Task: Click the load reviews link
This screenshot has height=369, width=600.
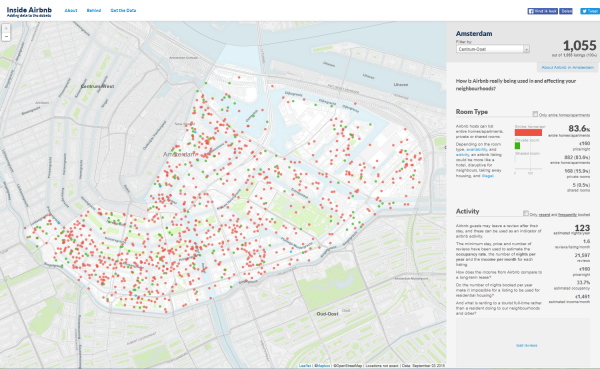Action: tap(527, 345)
